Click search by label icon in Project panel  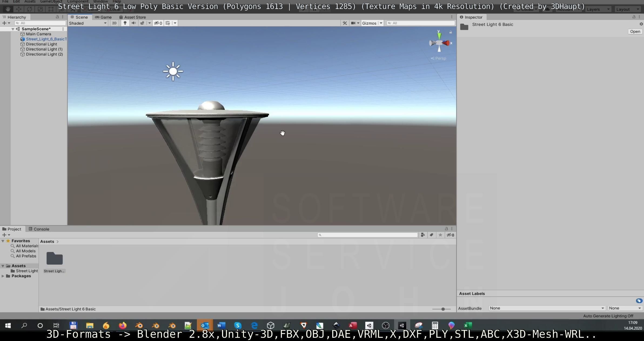click(431, 235)
